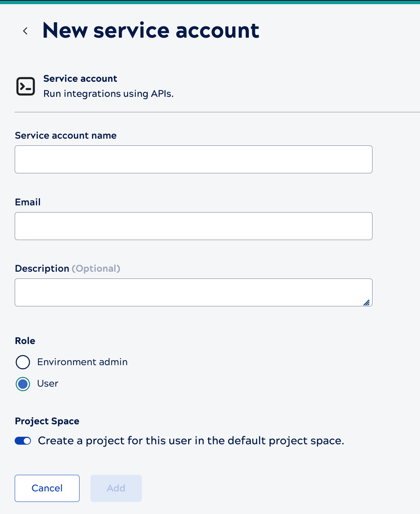The width and height of the screenshot is (420, 514).
Task: Disable the default project space toggle
Action: 23,441
